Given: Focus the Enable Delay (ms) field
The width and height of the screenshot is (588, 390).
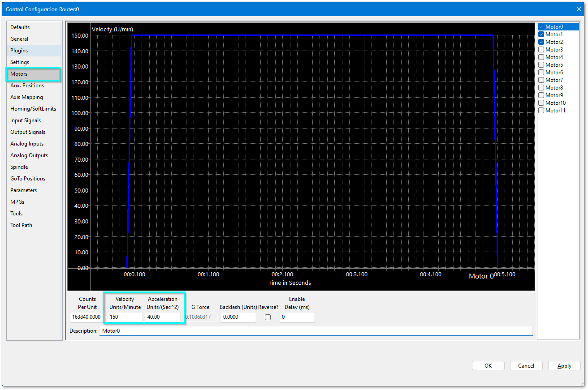Looking at the screenshot, I should coord(297,317).
